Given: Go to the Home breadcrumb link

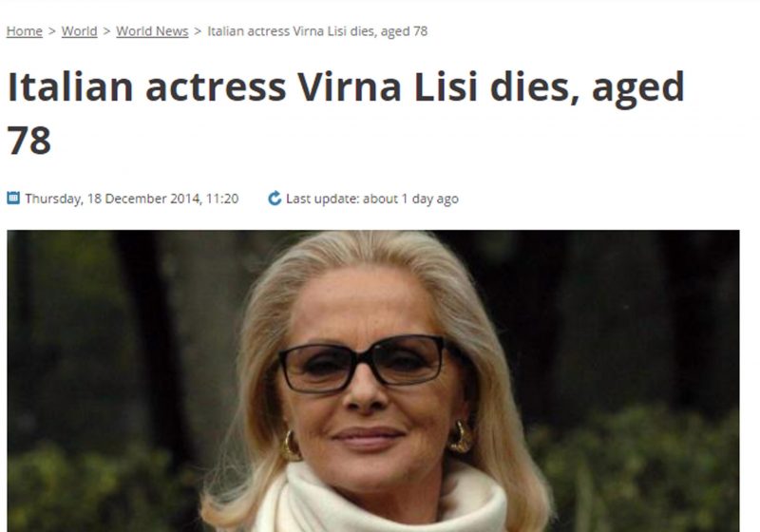Looking at the screenshot, I should tap(25, 31).
